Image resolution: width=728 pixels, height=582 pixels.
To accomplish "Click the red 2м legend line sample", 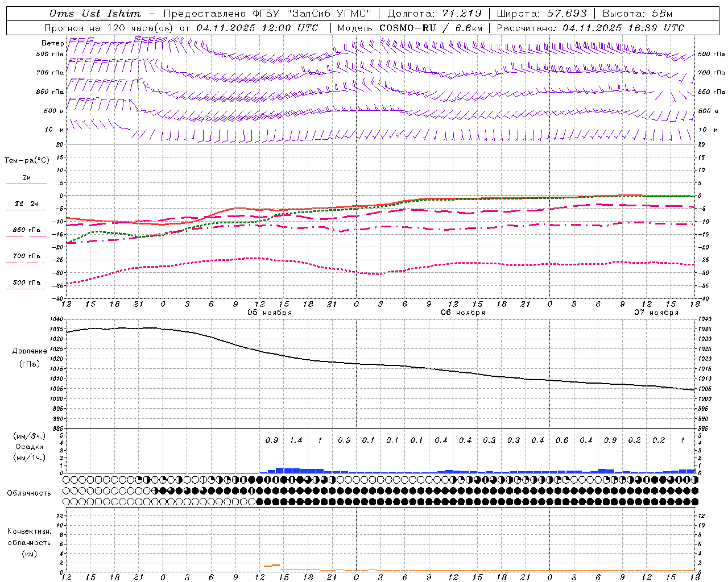I will tap(26, 184).
